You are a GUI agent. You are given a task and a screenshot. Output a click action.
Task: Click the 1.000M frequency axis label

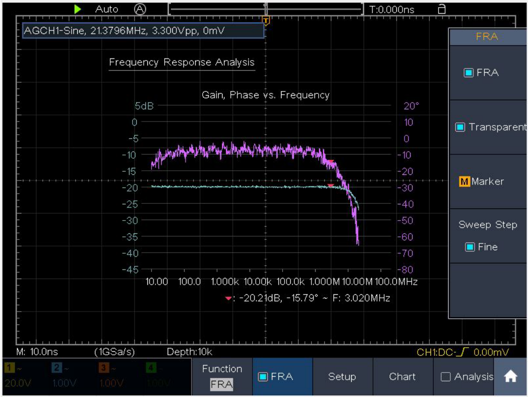click(x=325, y=282)
